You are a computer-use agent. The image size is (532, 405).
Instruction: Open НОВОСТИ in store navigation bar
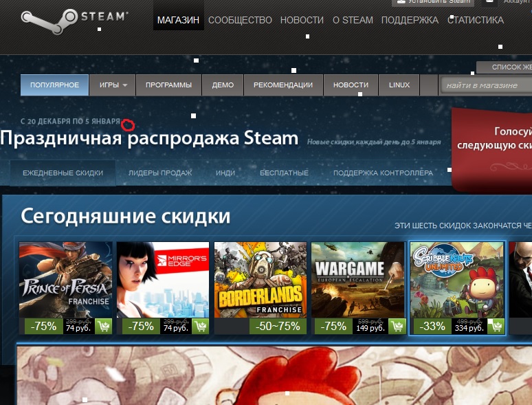coord(351,85)
